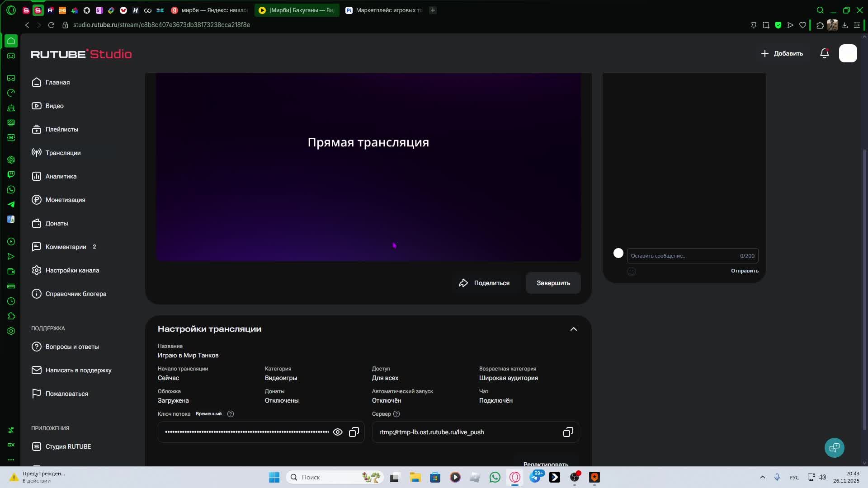The width and height of the screenshot is (868, 488).
Task: Switch to the Yandex search tab
Action: [210, 10]
